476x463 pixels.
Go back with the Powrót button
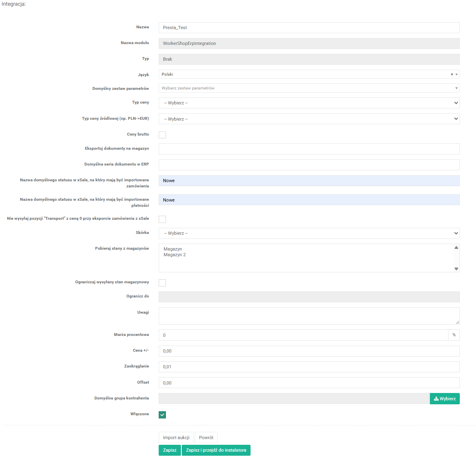pyautogui.click(x=206, y=438)
